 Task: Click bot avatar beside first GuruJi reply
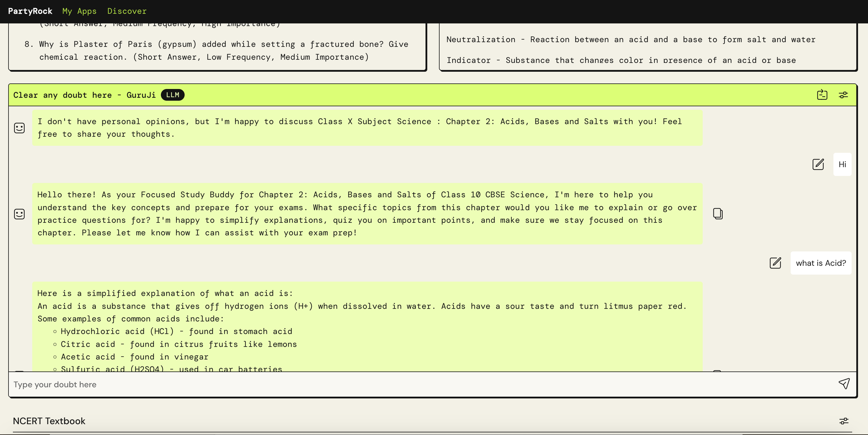(x=19, y=128)
